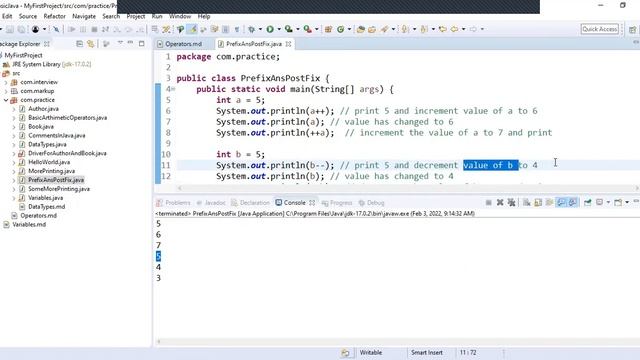
Task: Click fold toggle on line 4 main method
Action: pos(173,89)
